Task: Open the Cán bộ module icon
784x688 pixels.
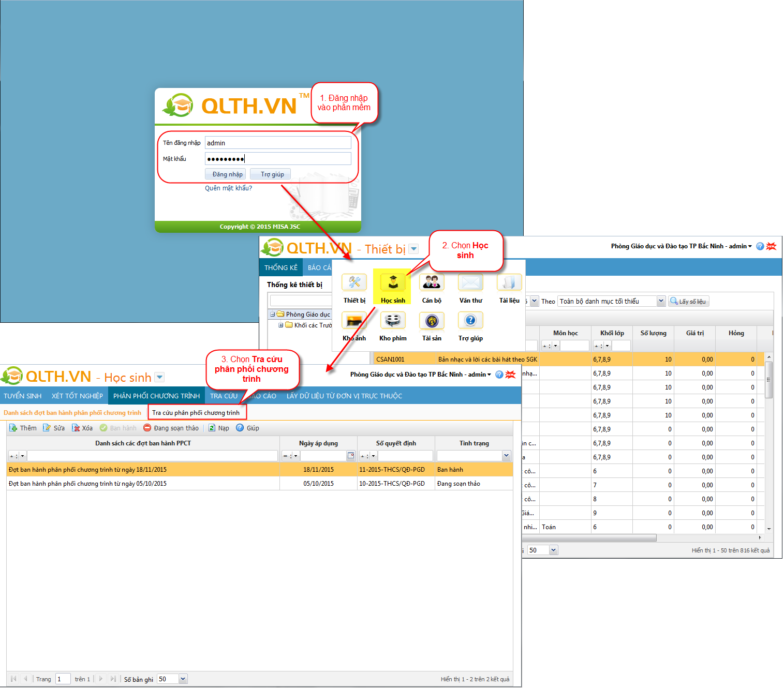Action: (x=432, y=282)
